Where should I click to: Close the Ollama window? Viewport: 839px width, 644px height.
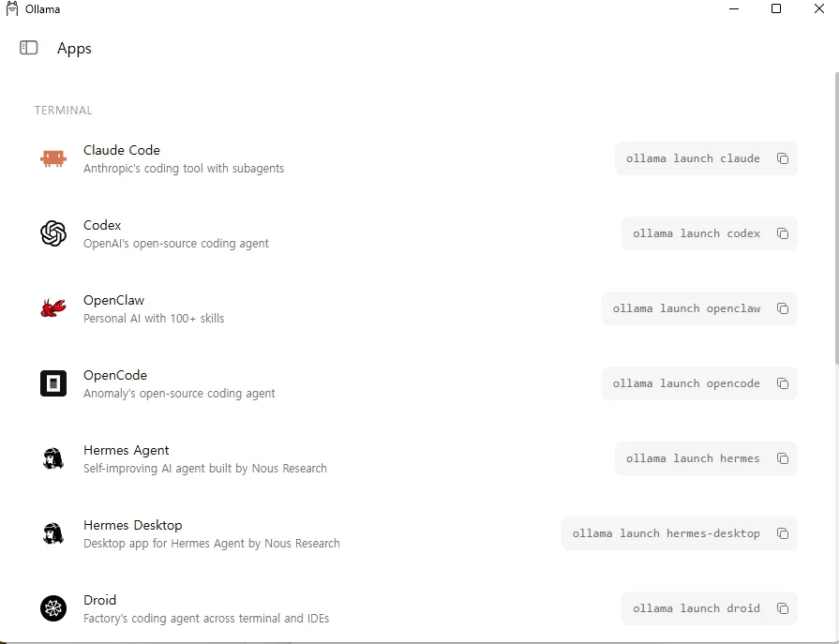[818, 8]
